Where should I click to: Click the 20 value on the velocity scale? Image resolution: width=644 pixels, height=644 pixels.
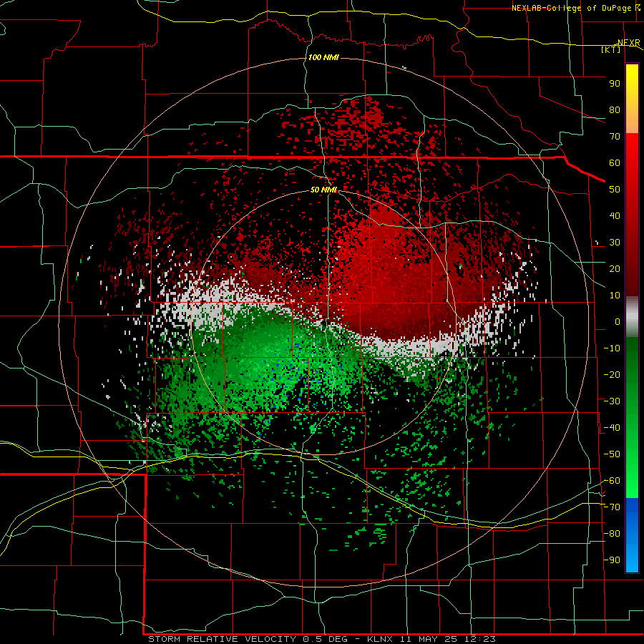coord(615,269)
